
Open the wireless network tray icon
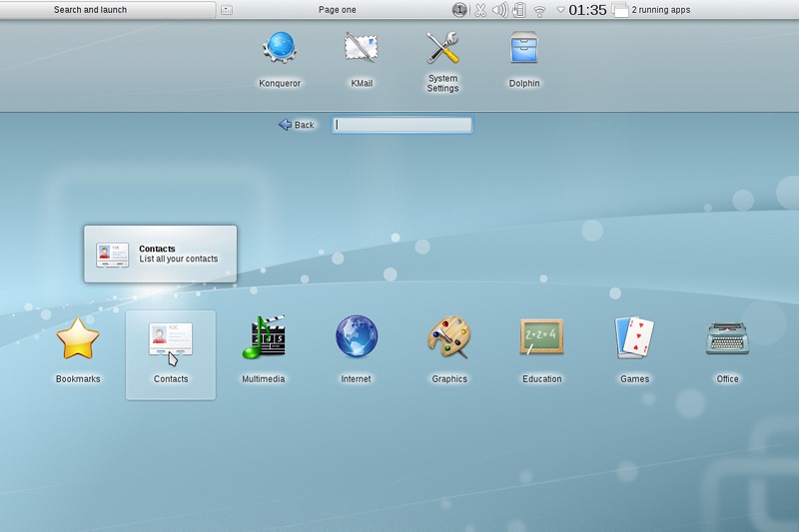click(539, 10)
